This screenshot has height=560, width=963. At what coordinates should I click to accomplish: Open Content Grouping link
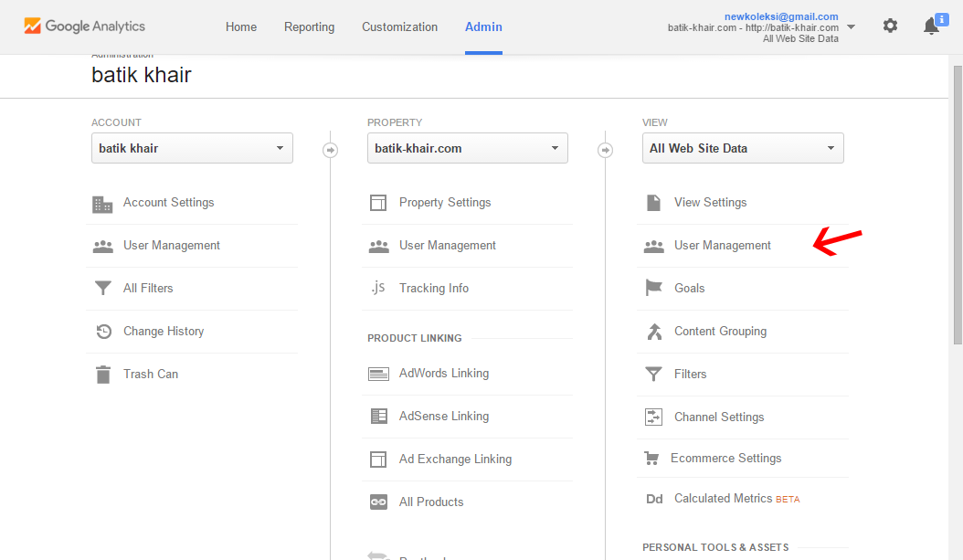pyautogui.click(x=720, y=332)
